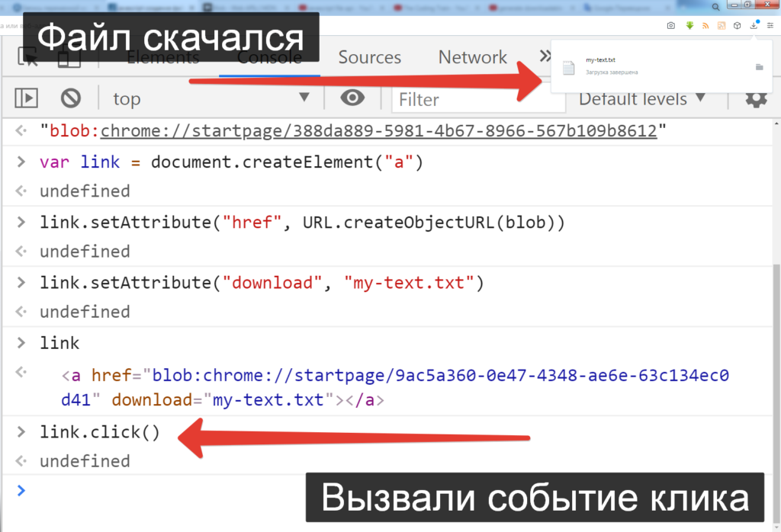Click the live expression eye icon
Viewport: 781px width, 532px height.
[x=352, y=98]
